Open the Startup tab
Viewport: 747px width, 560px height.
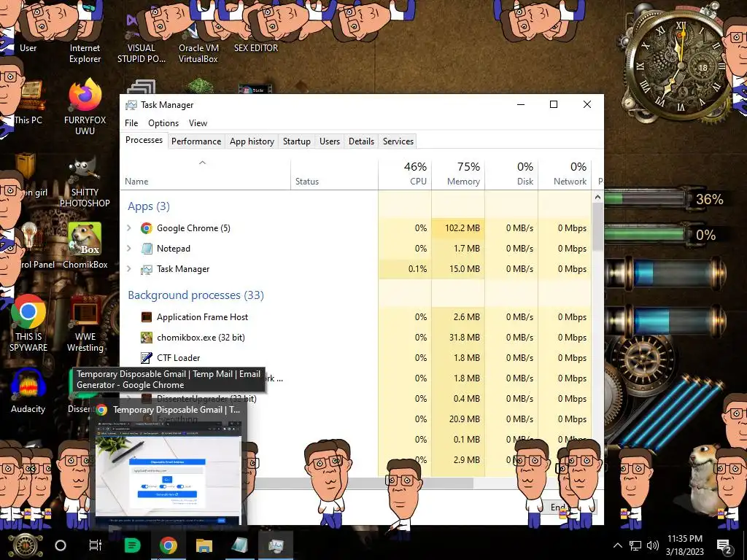coord(296,141)
